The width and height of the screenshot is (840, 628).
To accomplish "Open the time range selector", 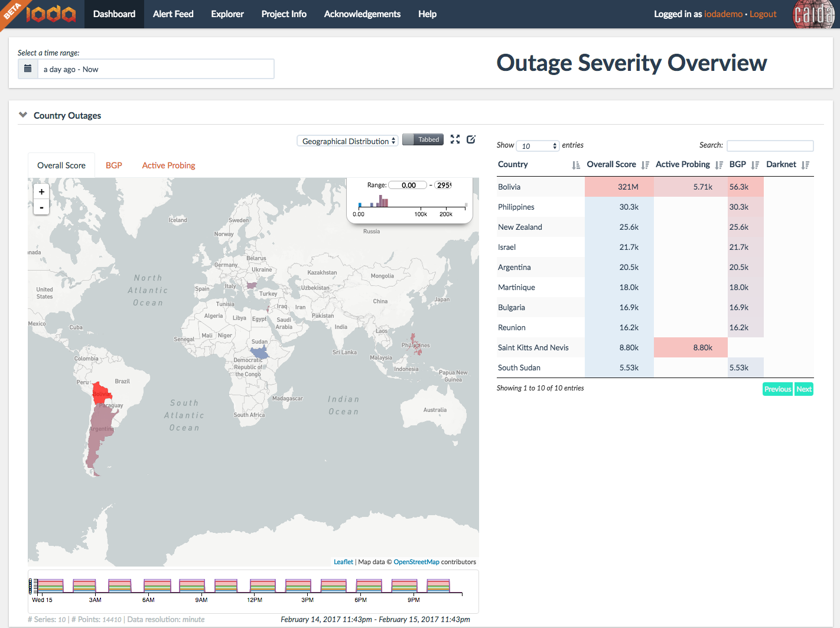I will click(x=156, y=69).
